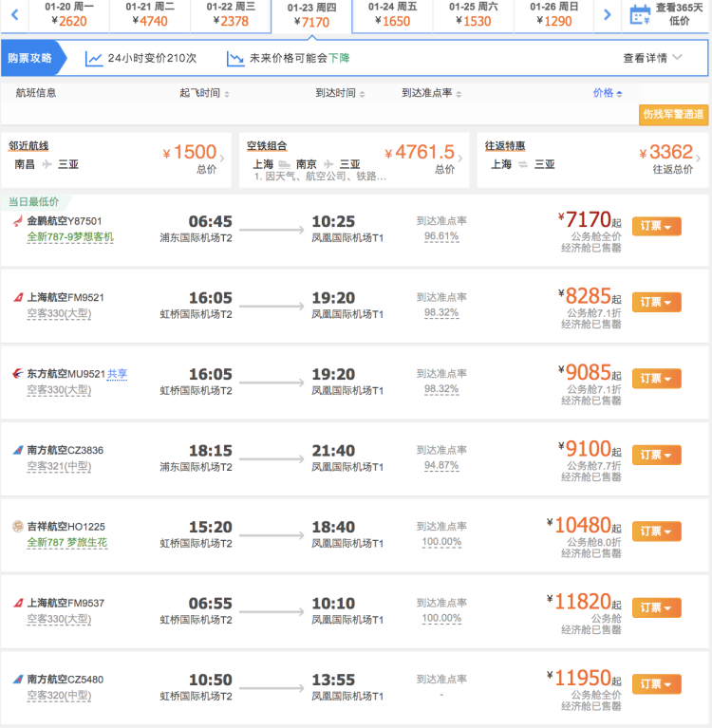712x728 pixels.
Task: Sort flights by on-time arrival rate
Action: tap(432, 93)
